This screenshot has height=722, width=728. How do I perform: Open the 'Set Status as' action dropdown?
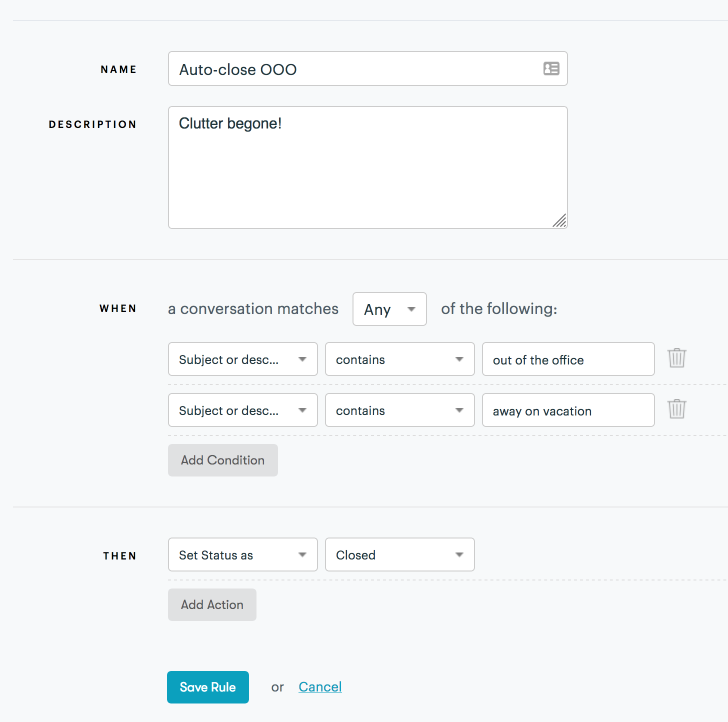243,554
